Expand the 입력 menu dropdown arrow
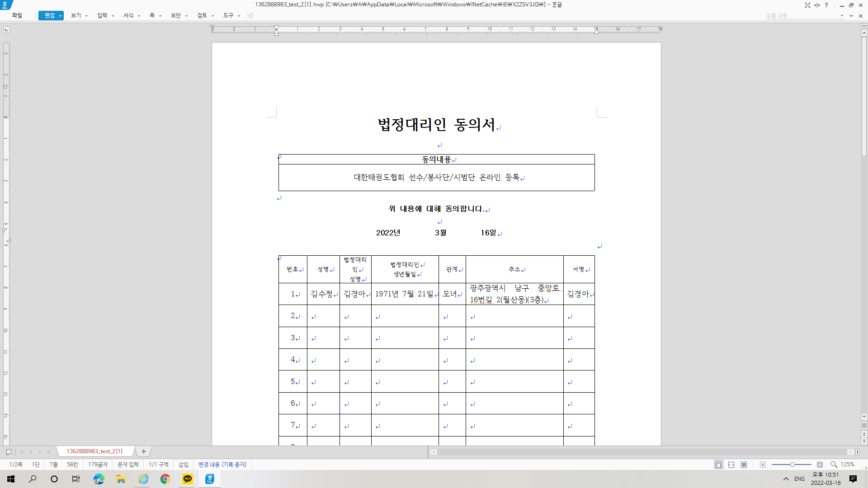 point(113,16)
